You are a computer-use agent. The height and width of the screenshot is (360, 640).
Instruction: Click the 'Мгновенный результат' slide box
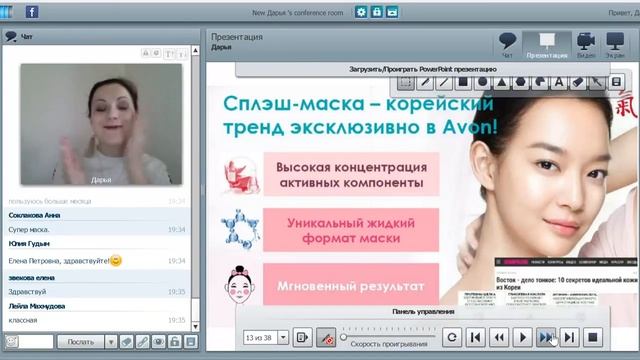tap(351, 285)
